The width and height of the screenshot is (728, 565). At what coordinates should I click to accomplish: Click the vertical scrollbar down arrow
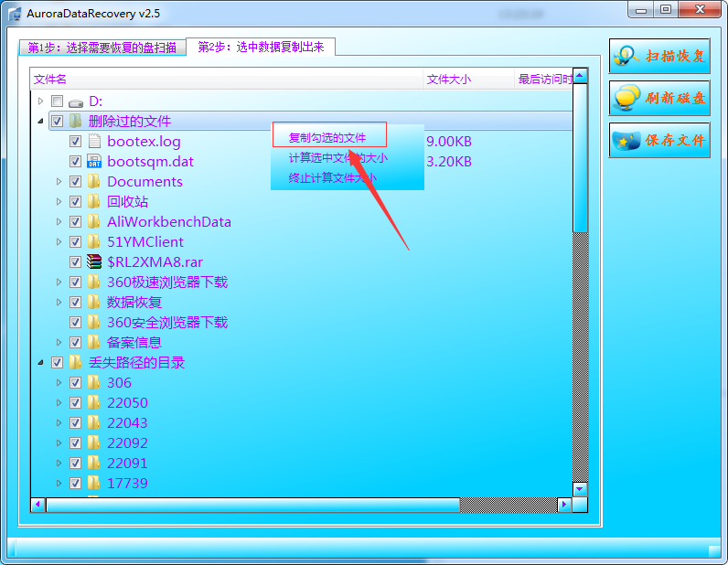point(580,489)
